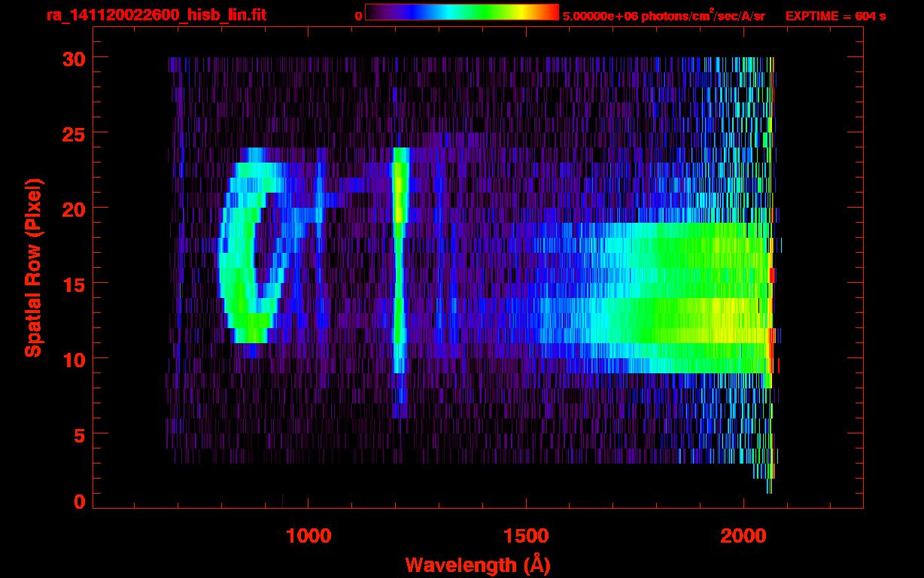Click the filename ra_141120022600_hisb_lin.fit
The image size is (924, 578).
156,15
